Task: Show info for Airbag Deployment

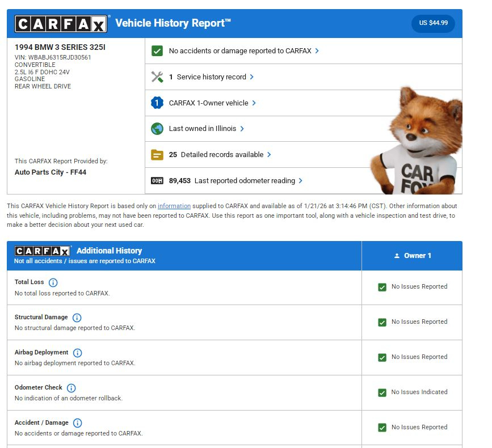Action: (78, 353)
